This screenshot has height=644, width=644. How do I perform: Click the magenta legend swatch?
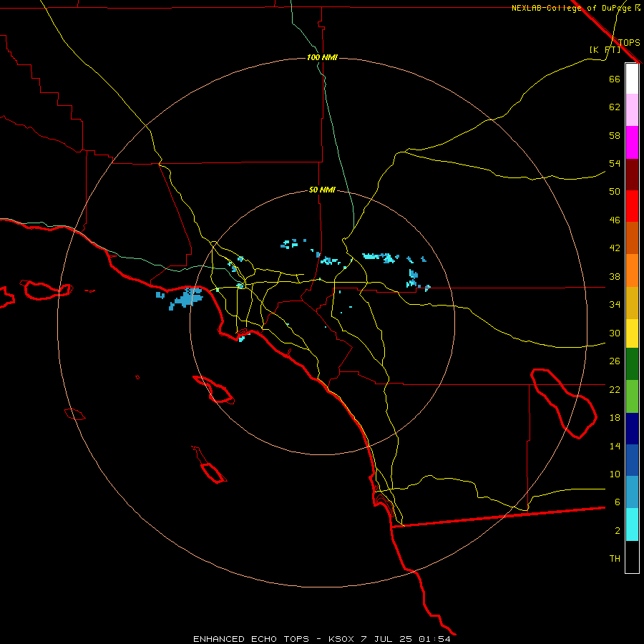click(632, 142)
